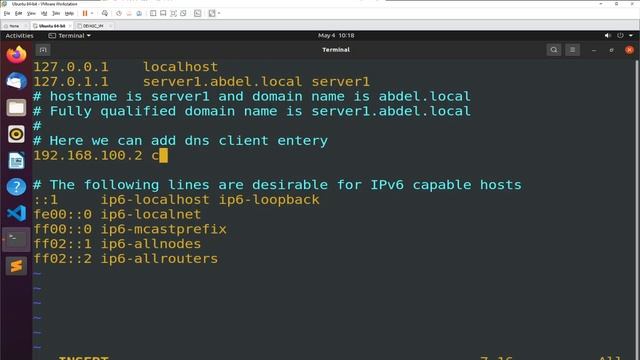
Task: Click the VMware stretch guest icon
Action: 212,13
